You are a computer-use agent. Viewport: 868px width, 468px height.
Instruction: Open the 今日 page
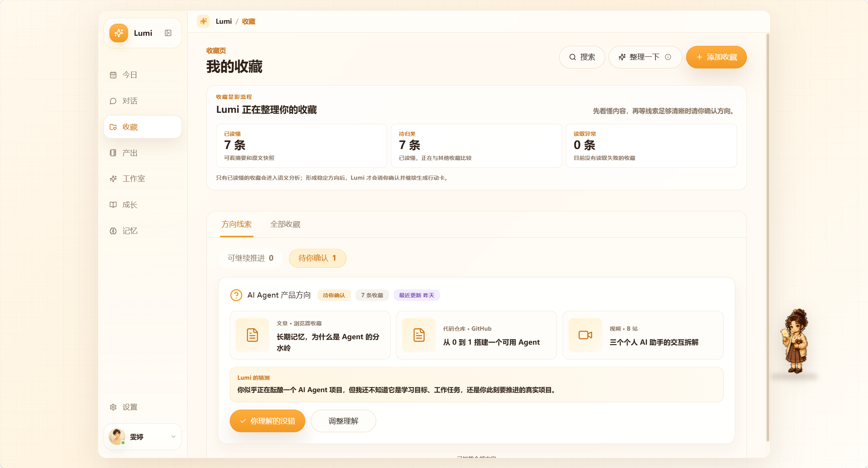[x=143, y=75]
